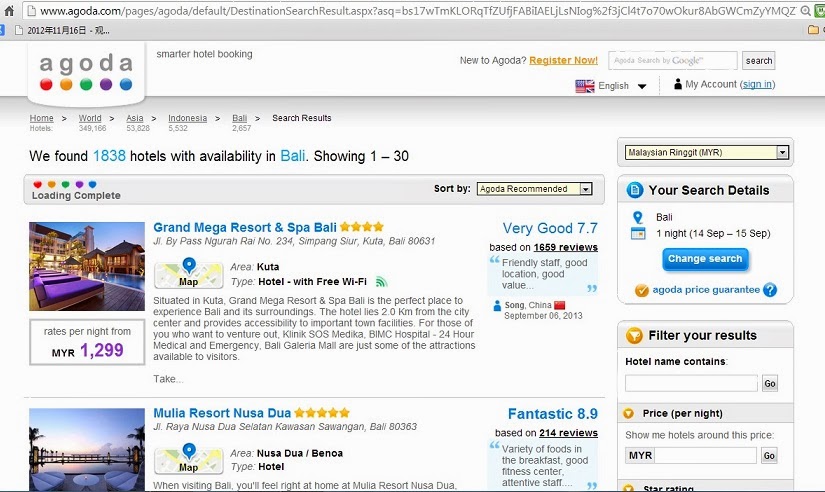
Task: Click agoda price guarantee question mark icon
Action: pos(770,290)
